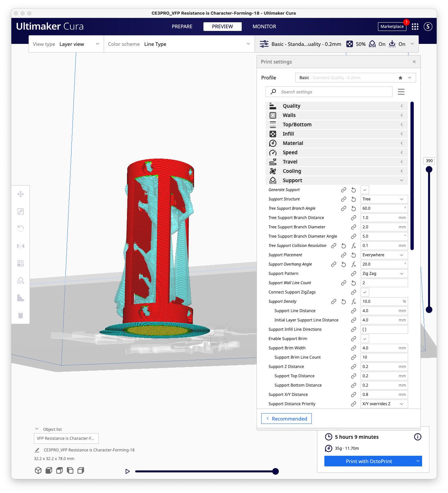Open the Support Placement dropdown
This screenshot has width=448, height=493.
[384, 255]
